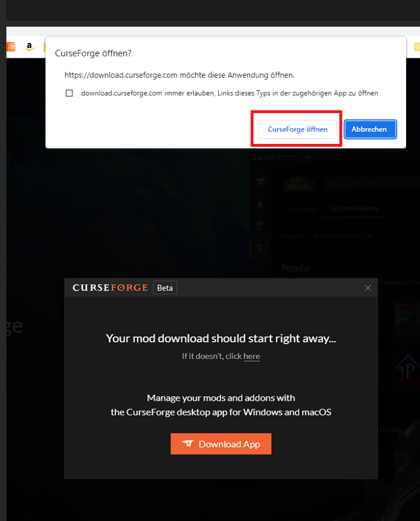420x521 pixels.
Task: Click the 'here' download link
Action: [252, 356]
